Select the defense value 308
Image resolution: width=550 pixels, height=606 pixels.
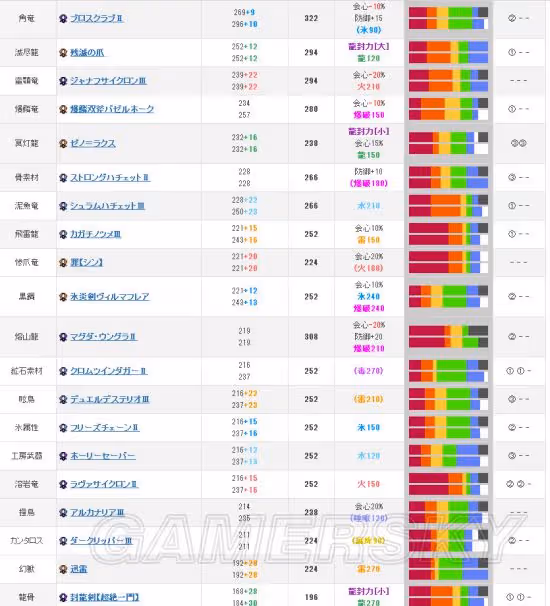tap(311, 337)
